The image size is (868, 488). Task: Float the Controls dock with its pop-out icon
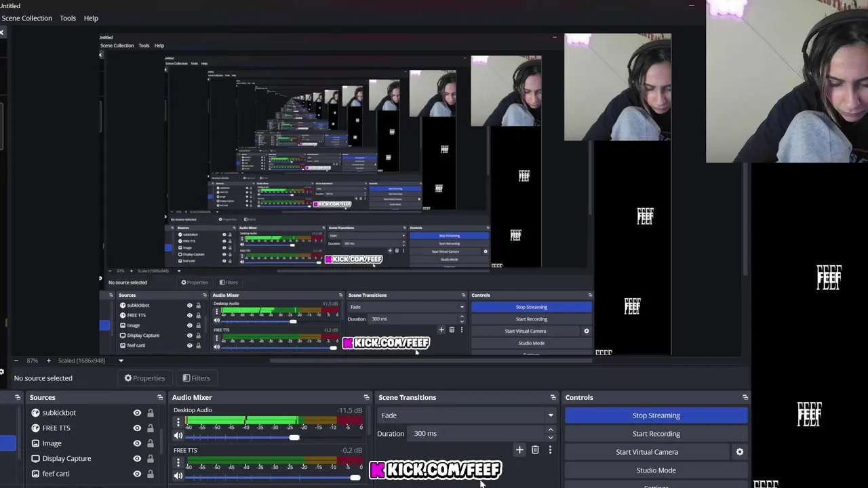[745, 397]
